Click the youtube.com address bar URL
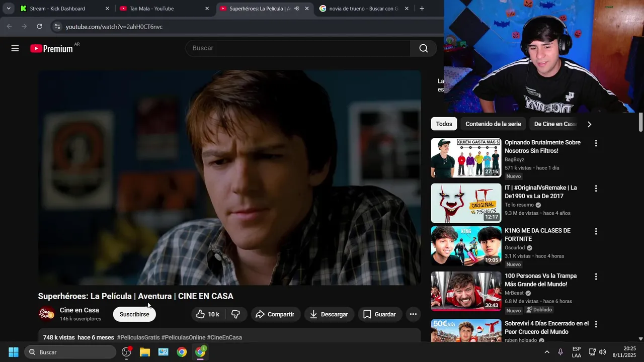This screenshot has width=644, height=362. coord(114,27)
